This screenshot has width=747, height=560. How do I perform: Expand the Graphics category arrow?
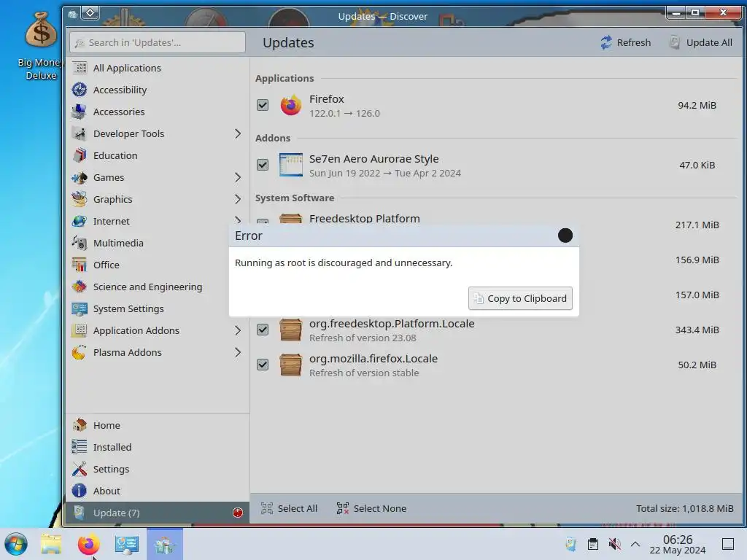coord(238,199)
